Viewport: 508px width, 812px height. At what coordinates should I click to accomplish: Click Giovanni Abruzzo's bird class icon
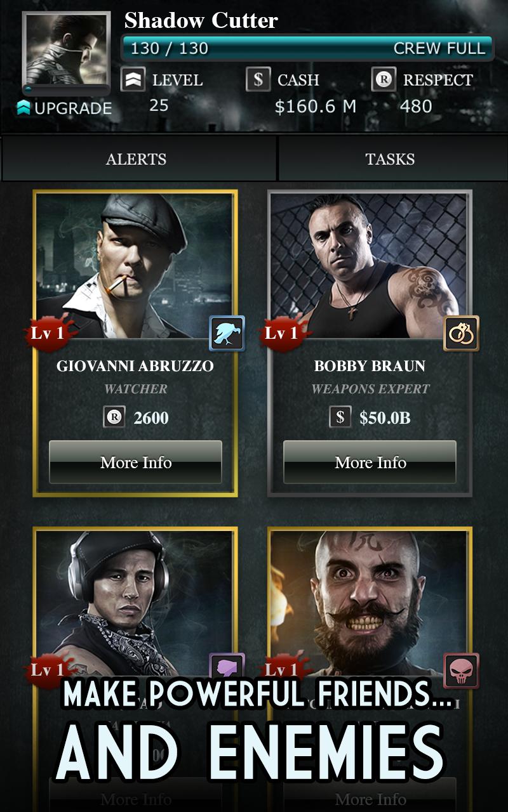click(x=227, y=334)
